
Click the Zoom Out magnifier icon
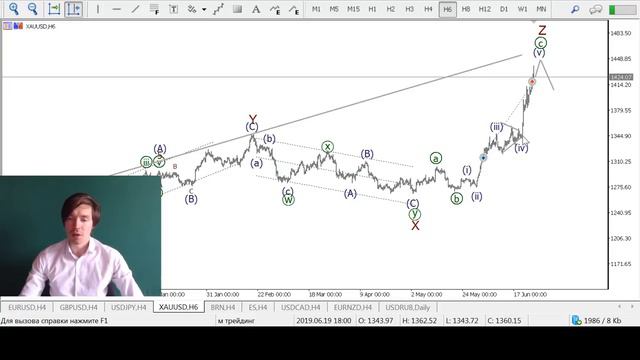(x=32, y=9)
